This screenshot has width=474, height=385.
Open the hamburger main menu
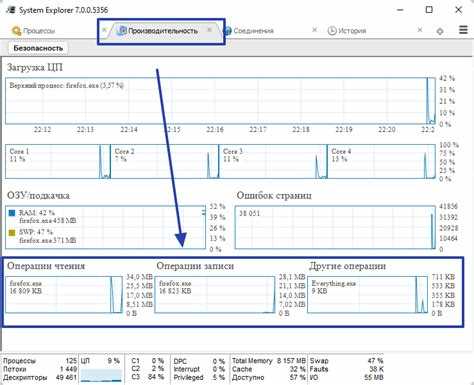(463, 30)
